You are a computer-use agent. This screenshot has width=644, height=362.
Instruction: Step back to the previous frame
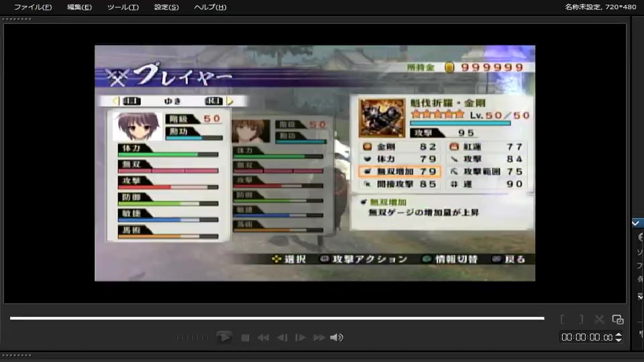click(282, 338)
